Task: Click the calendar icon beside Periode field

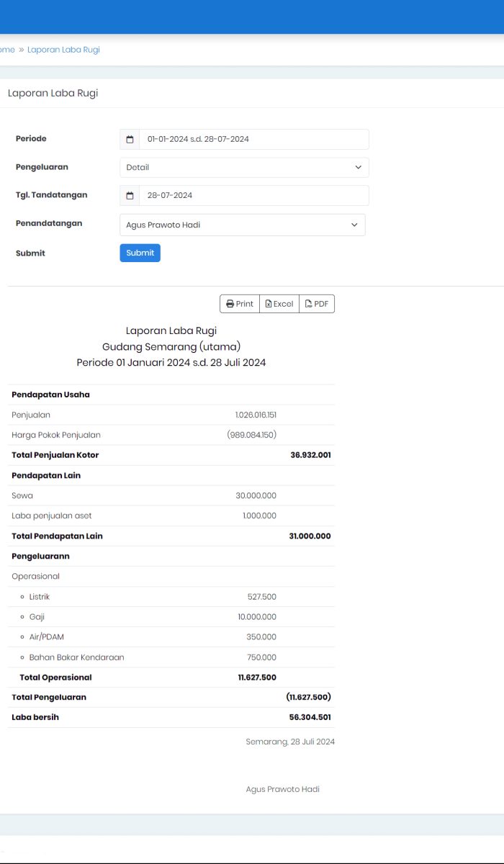Action: point(130,139)
